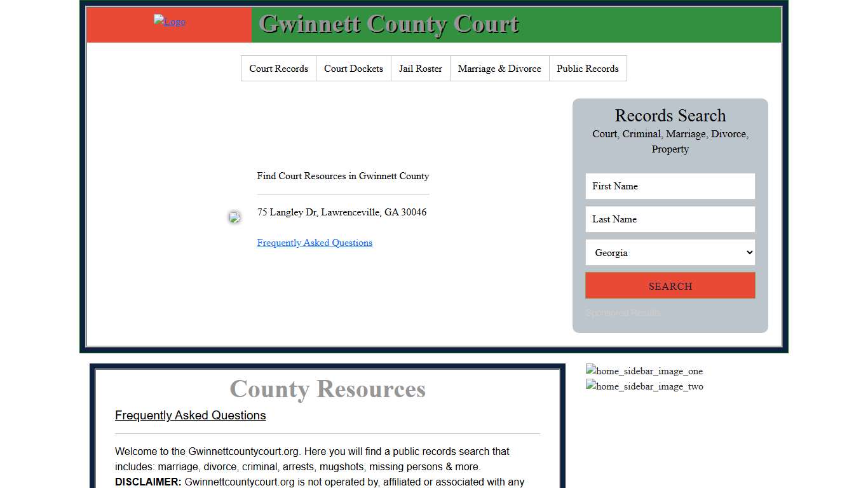Click the Last Name input field

670,219
